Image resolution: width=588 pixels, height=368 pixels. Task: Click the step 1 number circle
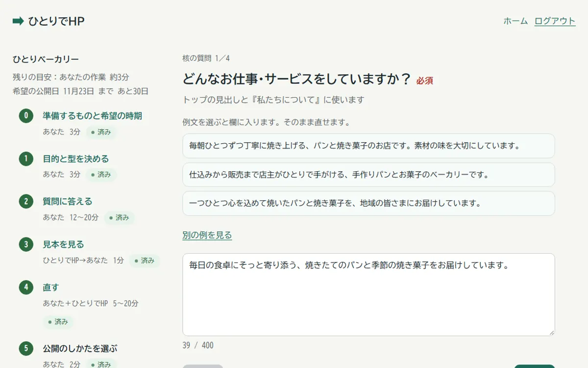pyautogui.click(x=26, y=158)
